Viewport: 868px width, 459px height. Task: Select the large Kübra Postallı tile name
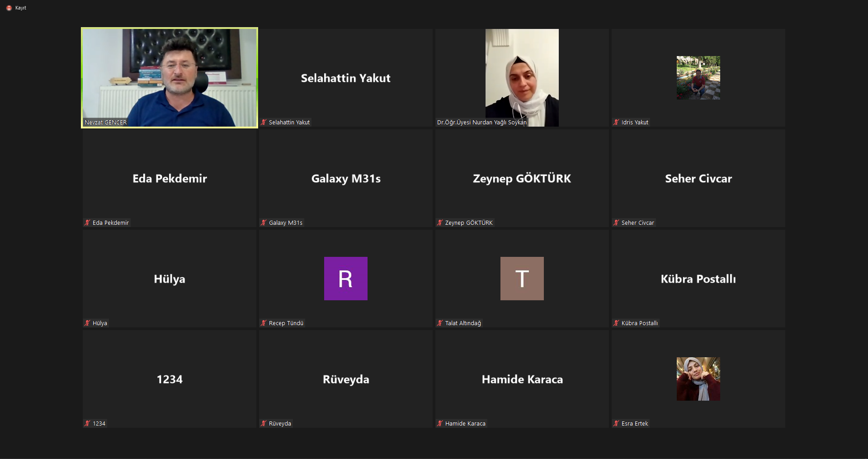pyautogui.click(x=698, y=279)
